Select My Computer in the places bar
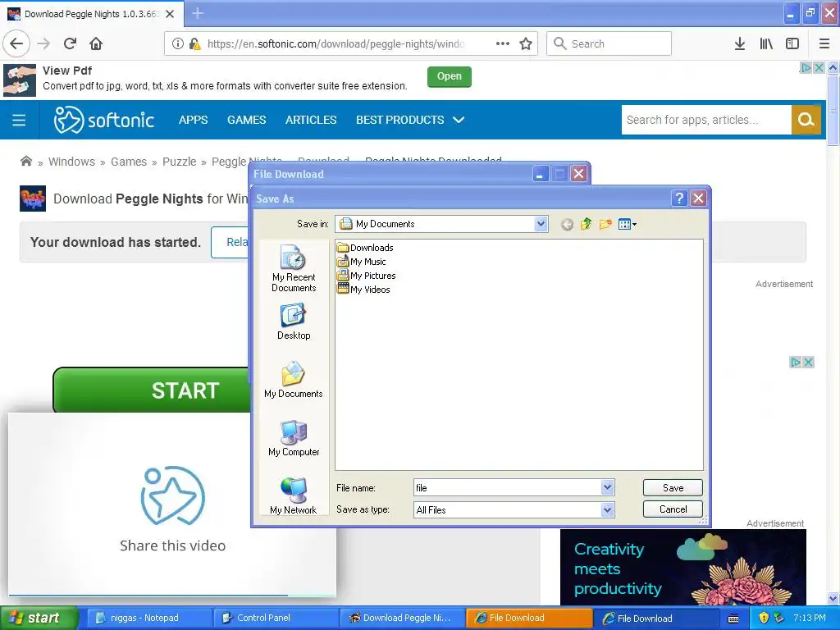This screenshot has height=630, width=840. [x=294, y=438]
